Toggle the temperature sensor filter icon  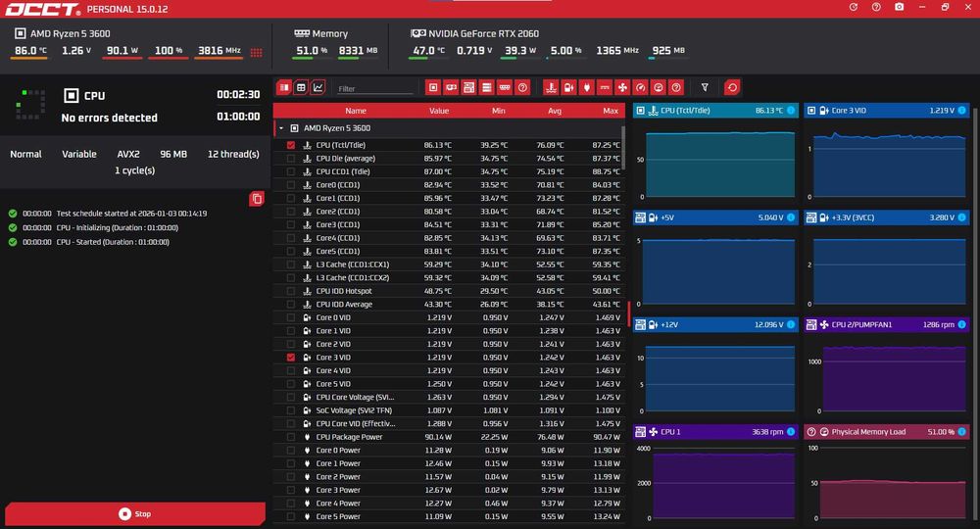coord(551,87)
